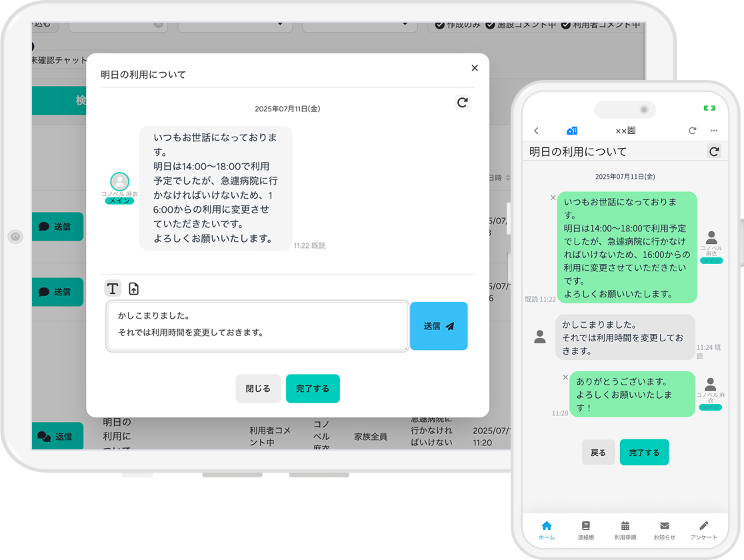Image resolution: width=744 pixels, height=560 pixels.
Task: Click 完了する button in the tablet dialog
Action: click(313, 389)
